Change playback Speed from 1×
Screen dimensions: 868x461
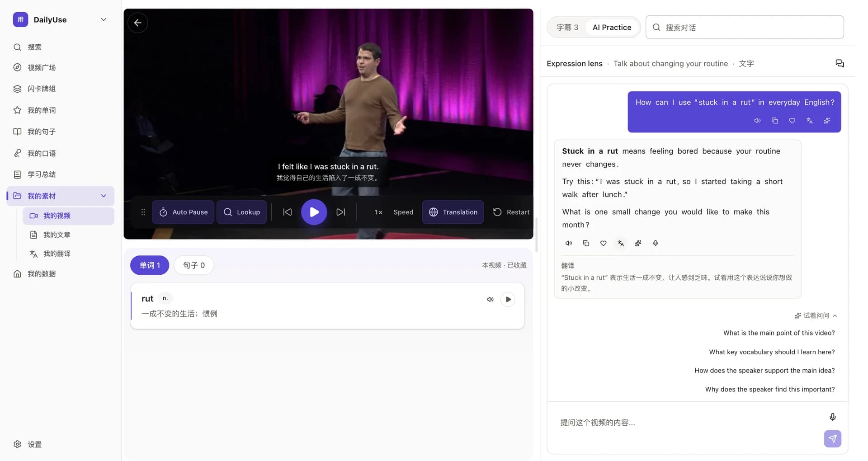[394, 212]
